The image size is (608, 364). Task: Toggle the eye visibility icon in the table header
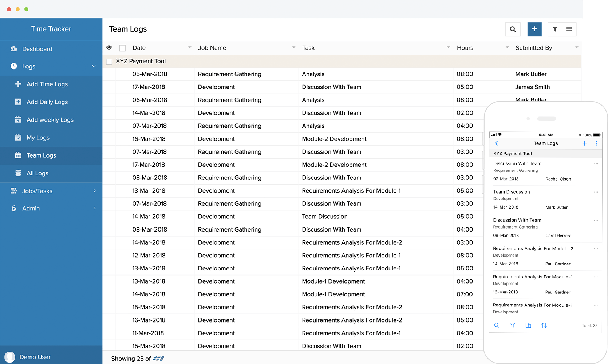(109, 47)
